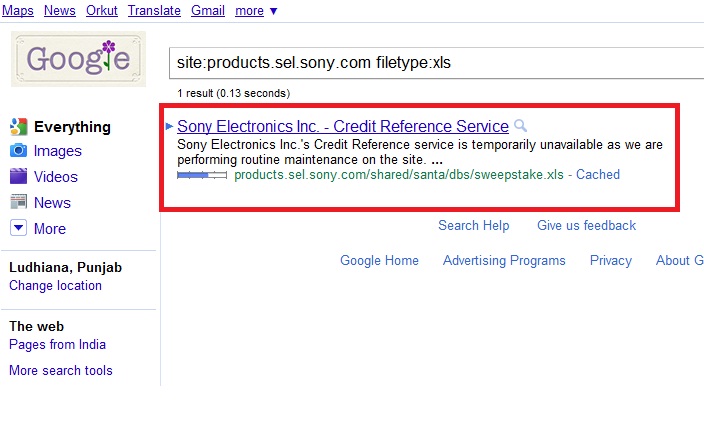Open Sony Electronics Credit Reference result
704x441 pixels.
click(x=343, y=127)
